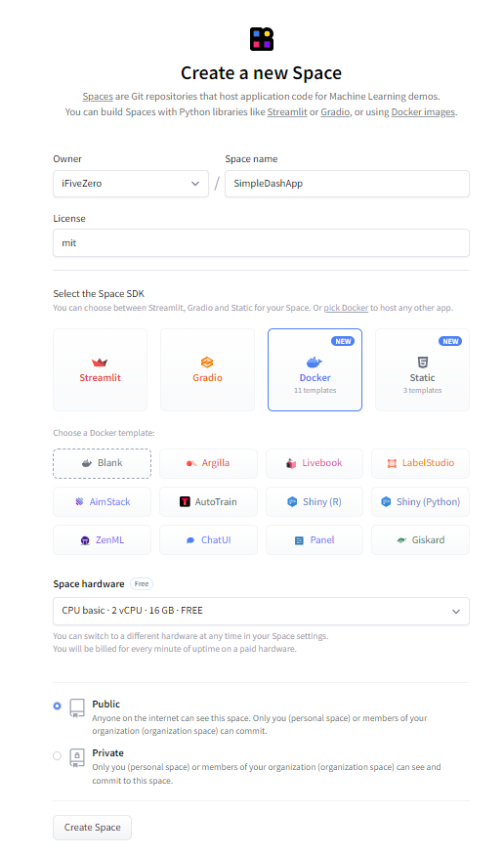Screen dimensions: 504x855
Task: Set the Space to Private
Action: pos(58,755)
